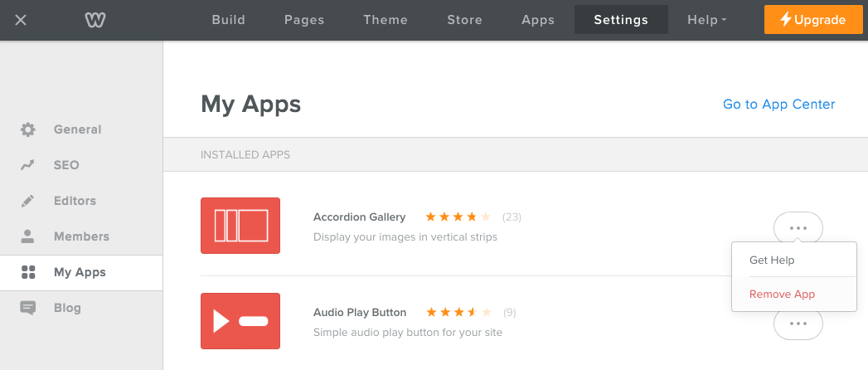Click the orange Upgrade button
The height and width of the screenshot is (370, 868).
tap(813, 20)
